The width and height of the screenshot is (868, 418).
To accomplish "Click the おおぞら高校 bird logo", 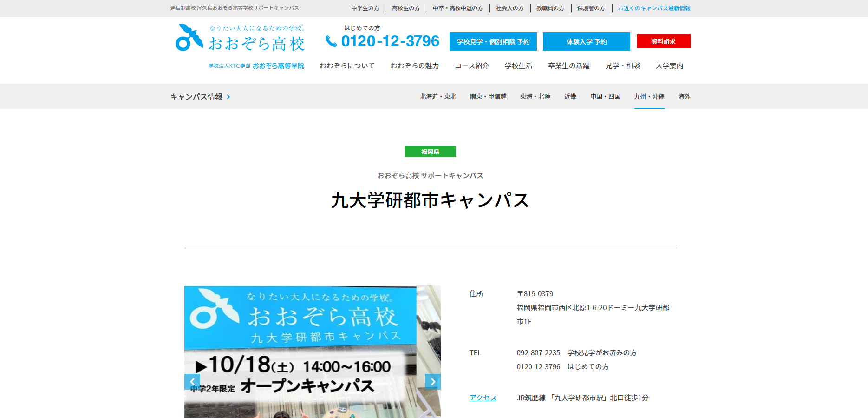I will (x=189, y=37).
